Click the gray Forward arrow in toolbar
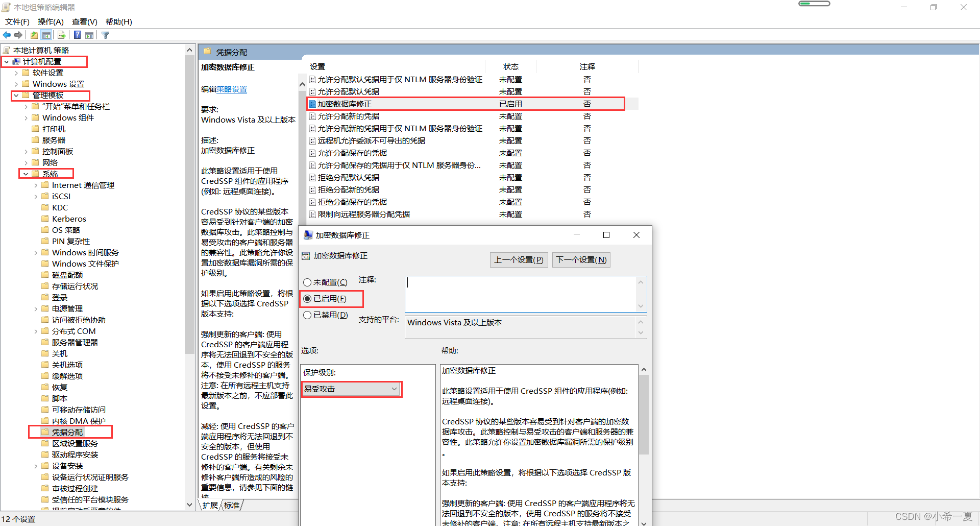Viewport: 980px width, 526px height. coord(18,35)
